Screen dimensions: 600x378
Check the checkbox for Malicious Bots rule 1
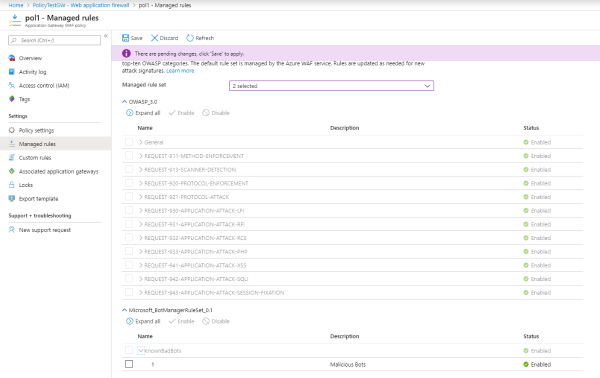pyautogui.click(x=129, y=364)
